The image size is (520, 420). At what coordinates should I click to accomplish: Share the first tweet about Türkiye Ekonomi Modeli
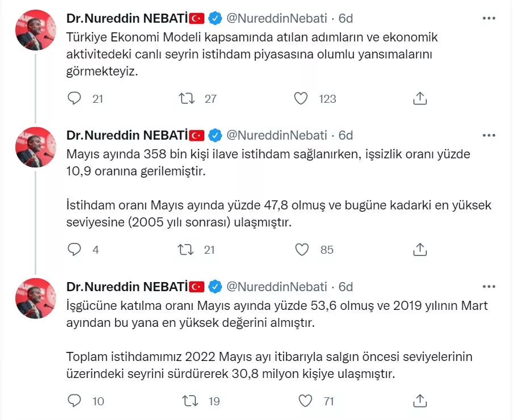(420, 99)
